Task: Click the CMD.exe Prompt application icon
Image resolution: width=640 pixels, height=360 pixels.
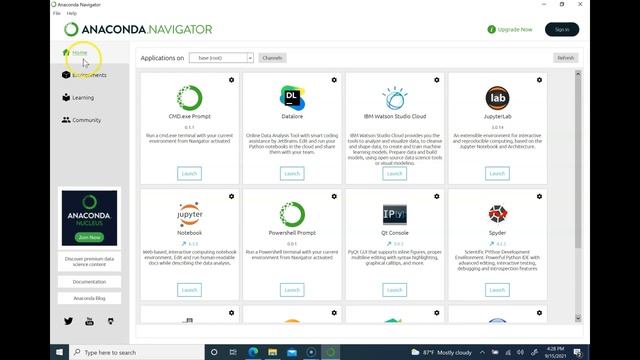Action: tap(189, 98)
